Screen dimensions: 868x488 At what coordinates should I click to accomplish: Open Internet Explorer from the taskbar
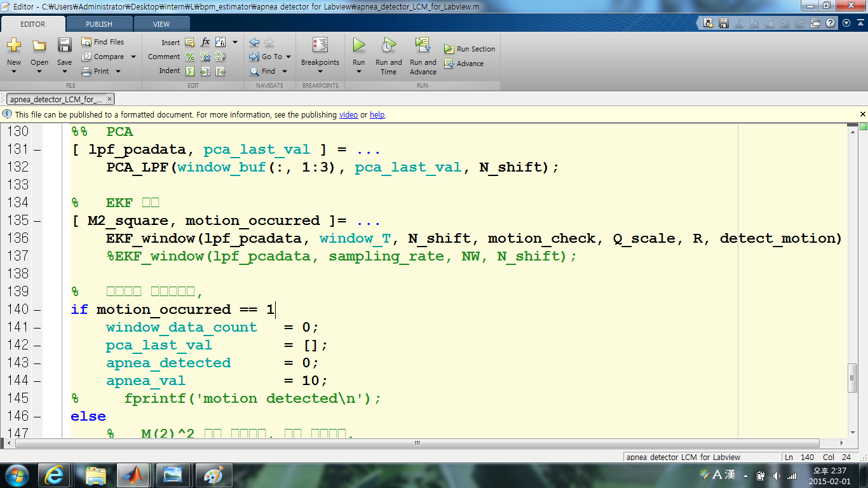[55, 475]
